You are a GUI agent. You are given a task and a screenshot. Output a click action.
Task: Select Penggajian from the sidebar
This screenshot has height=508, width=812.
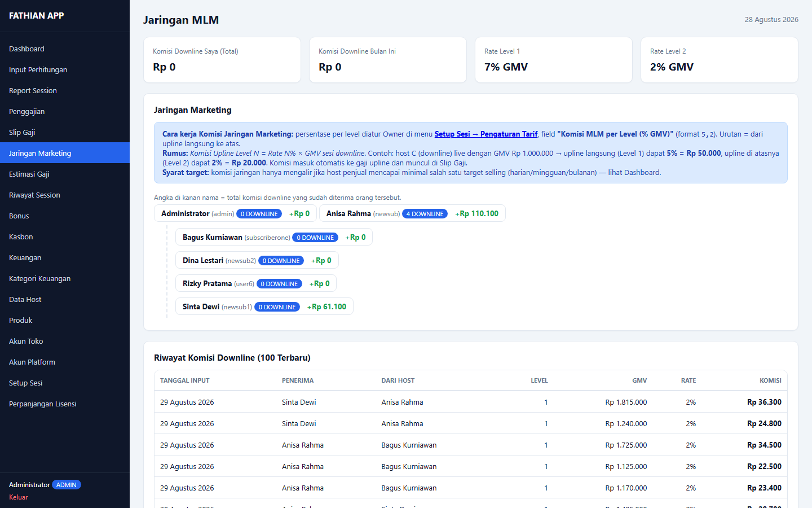coord(65,112)
